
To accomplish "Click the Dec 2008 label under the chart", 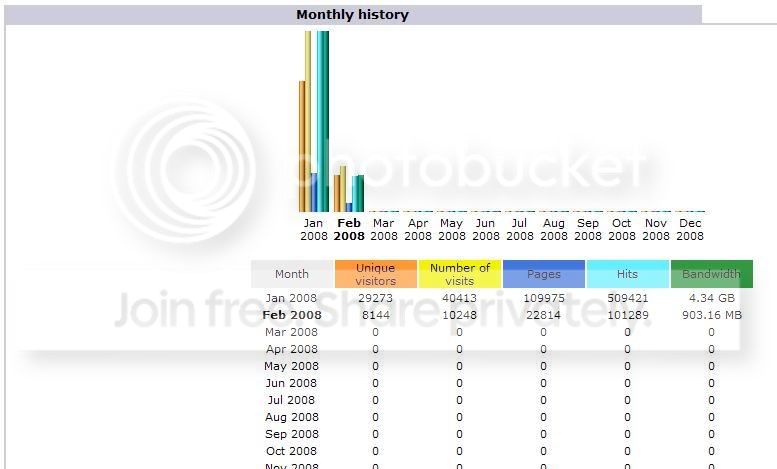I will click(690, 230).
